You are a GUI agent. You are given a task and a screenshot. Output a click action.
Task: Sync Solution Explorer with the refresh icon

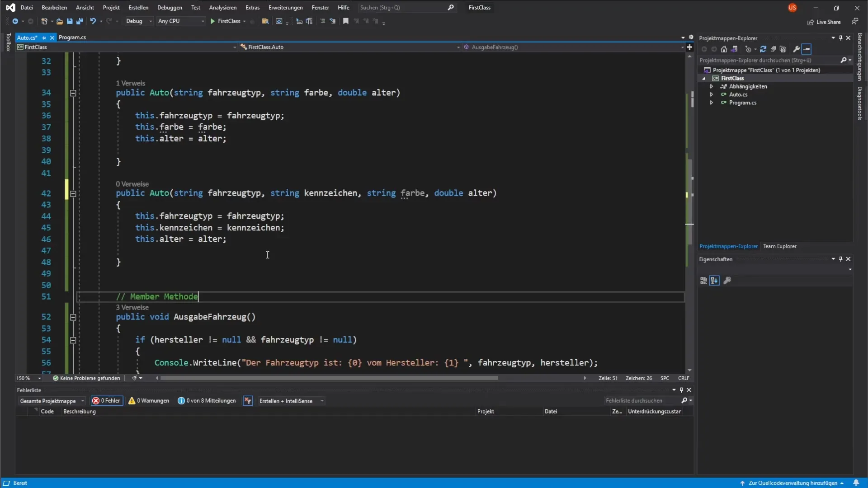(763, 49)
